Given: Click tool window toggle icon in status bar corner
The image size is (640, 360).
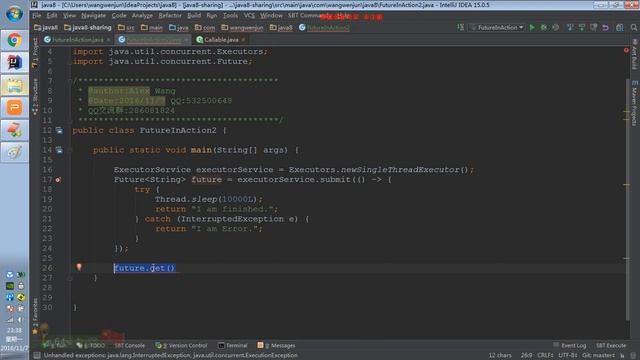Looking at the screenshot, I should [x=36, y=356].
